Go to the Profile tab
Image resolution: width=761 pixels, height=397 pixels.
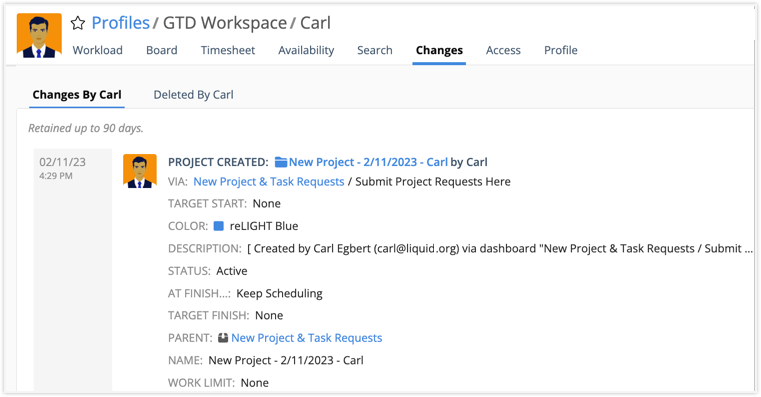[561, 50]
